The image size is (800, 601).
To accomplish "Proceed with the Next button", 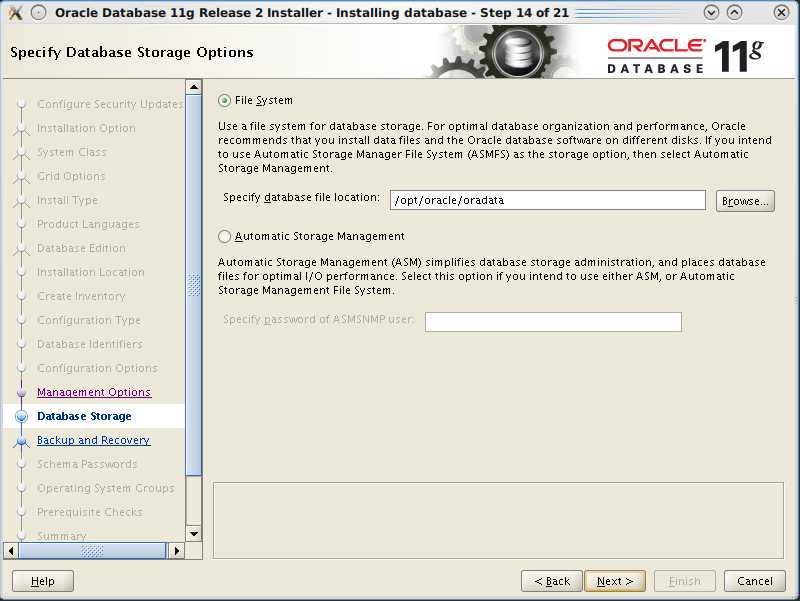I will pyautogui.click(x=615, y=581).
